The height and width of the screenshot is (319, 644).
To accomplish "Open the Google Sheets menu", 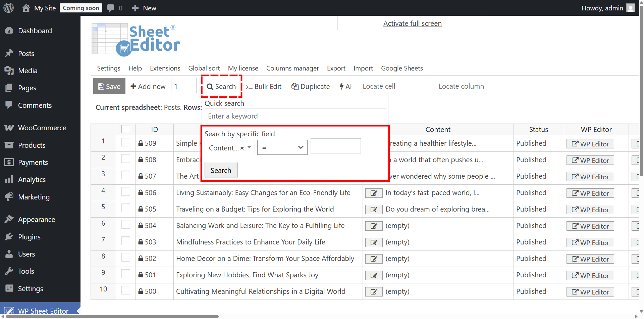I will point(402,68).
